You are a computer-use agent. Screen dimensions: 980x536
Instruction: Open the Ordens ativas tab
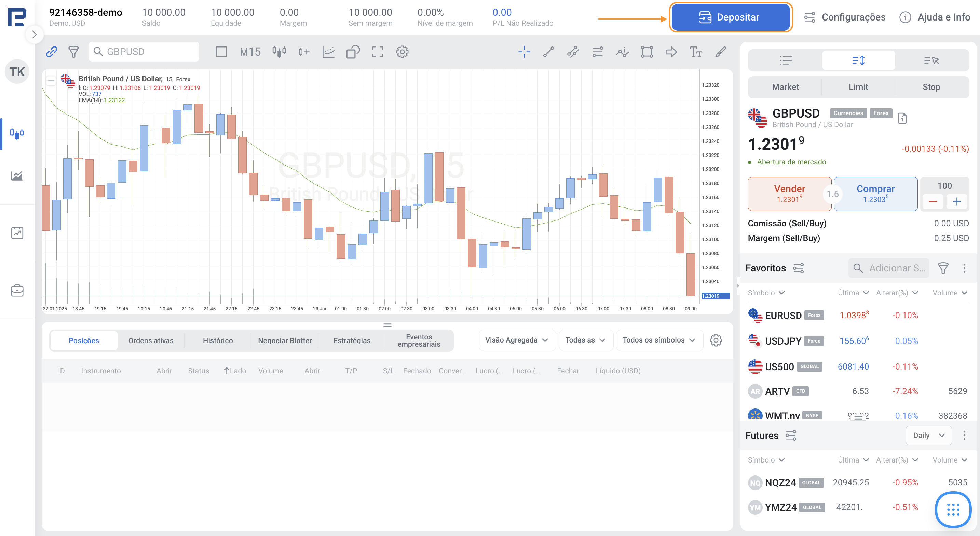151,340
